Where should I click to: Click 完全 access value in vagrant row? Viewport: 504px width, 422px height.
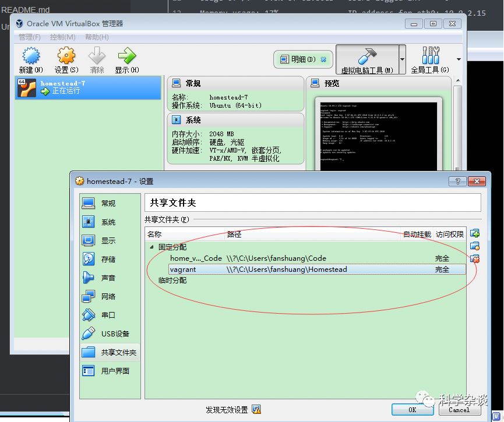pyautogui.click(x=442, y=269)
